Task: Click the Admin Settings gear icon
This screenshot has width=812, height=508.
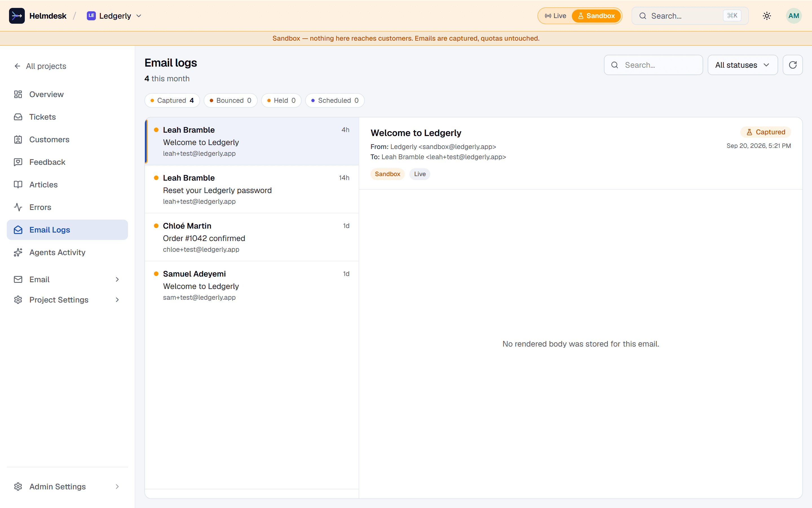Action: 18,487
